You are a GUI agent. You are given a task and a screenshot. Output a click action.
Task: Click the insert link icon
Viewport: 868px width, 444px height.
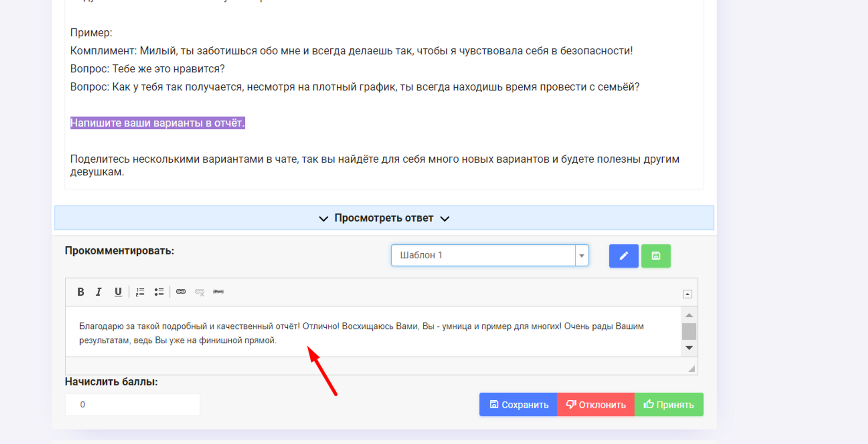tap(181, 292)
